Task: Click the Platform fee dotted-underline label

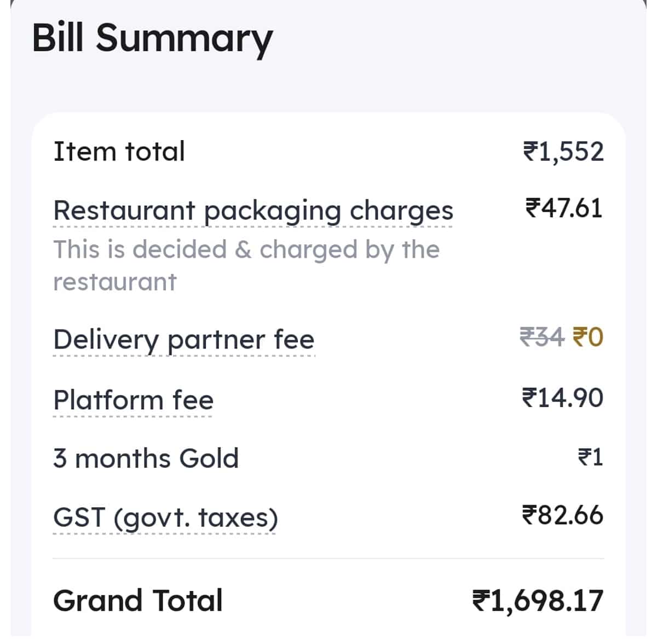Action: pyautogui.click(x=133, y=400)
